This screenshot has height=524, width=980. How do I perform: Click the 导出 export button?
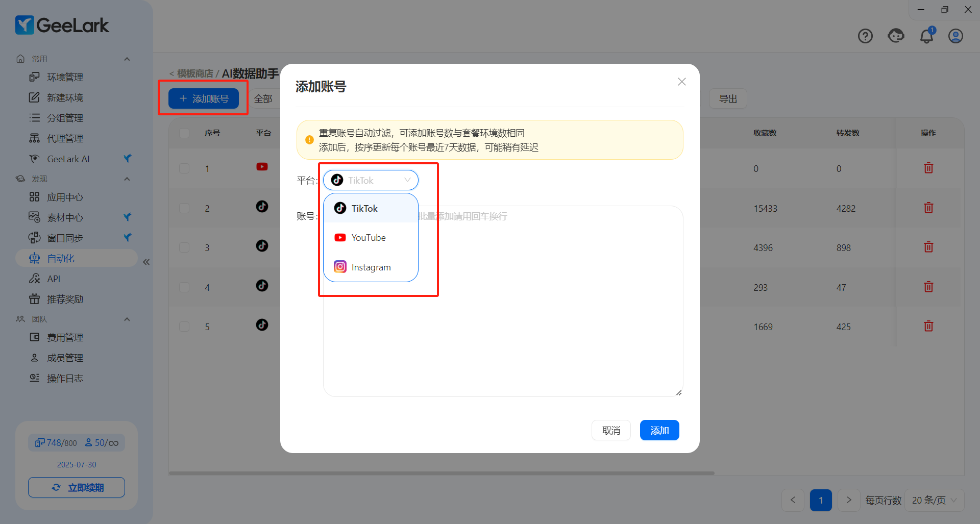[x=728, y=98]
